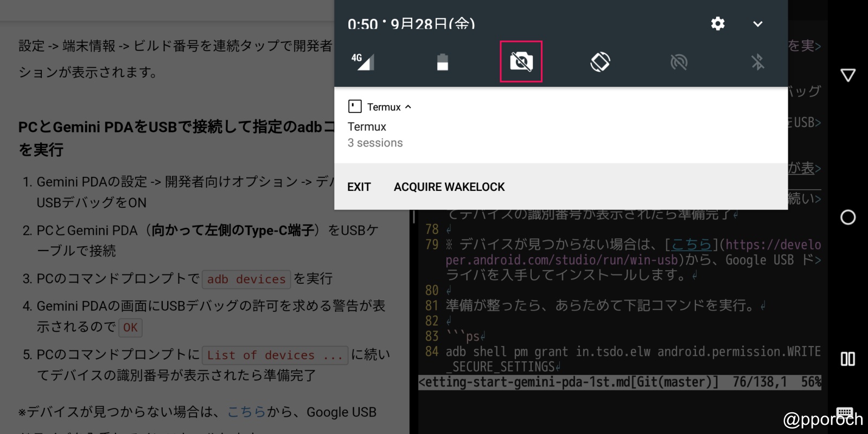Toggle the Bluetooth tile
Viewport: 868px width, 434px height.
click(757, 62)
